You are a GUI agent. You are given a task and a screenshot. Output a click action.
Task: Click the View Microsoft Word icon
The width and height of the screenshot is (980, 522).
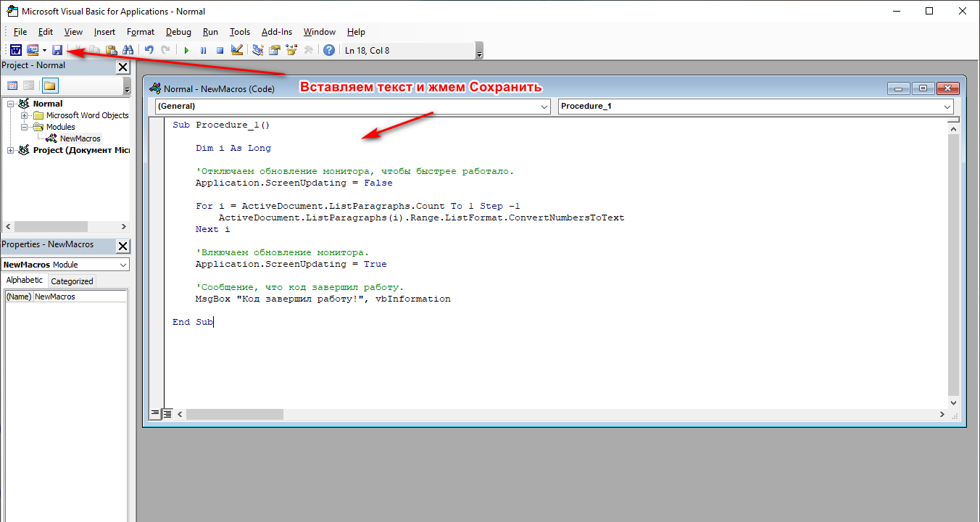pyautogui.click(x=15, y=50)
